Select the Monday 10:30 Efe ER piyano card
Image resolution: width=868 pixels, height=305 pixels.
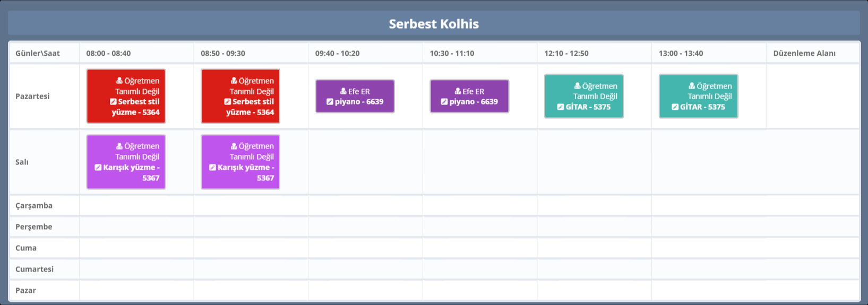(x=469, y=97)
